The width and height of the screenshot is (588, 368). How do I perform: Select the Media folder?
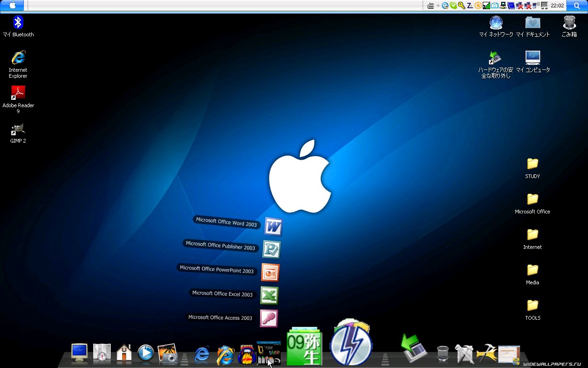click(532, 275)
